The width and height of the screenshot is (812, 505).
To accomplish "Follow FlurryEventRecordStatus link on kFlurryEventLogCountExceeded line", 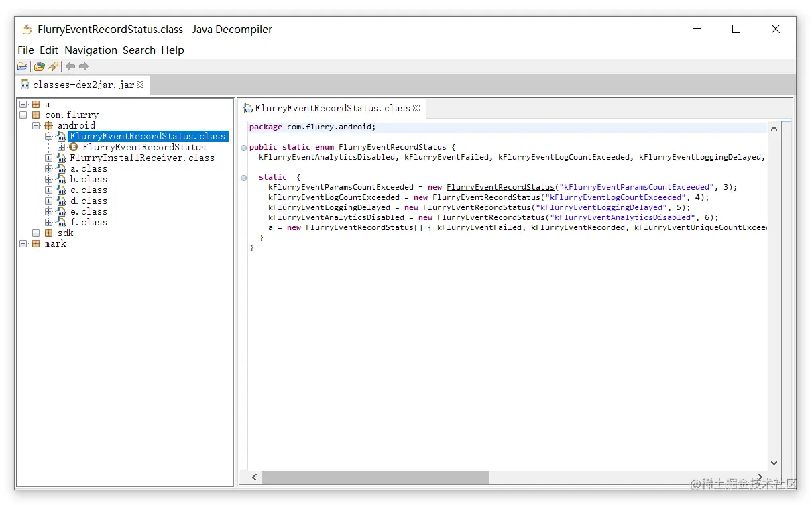I will click(x=487, y=197).
